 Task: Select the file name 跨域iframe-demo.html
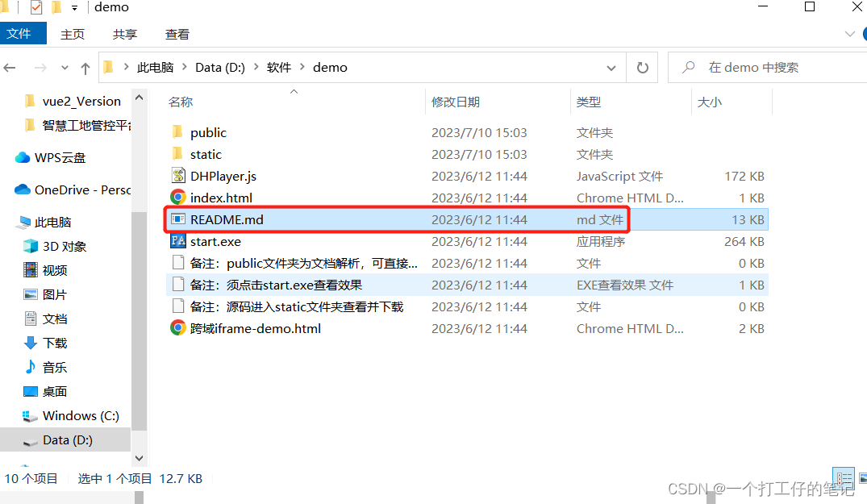(256, 329)
